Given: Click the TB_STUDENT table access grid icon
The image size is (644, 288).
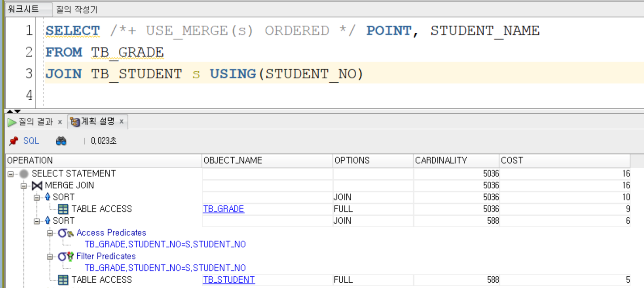Looking at the screenshot, I should coord(63,280).
